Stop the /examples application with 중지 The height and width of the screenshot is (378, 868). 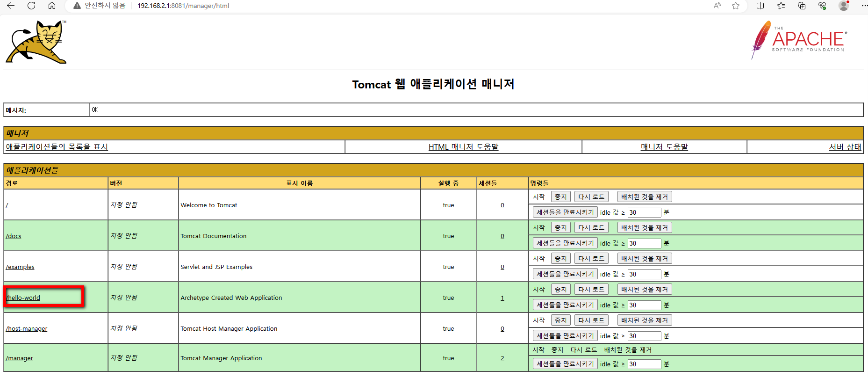tap(560, 259)
